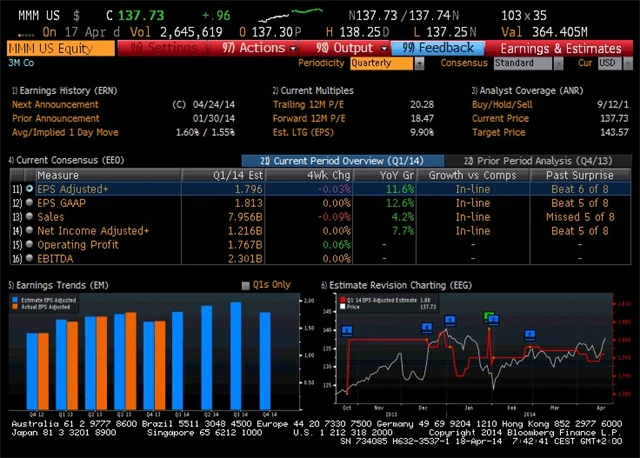Switch to Prior Period Analysis (Q4/13) tab
640x458 pixels.
click(x=538, y=160)
